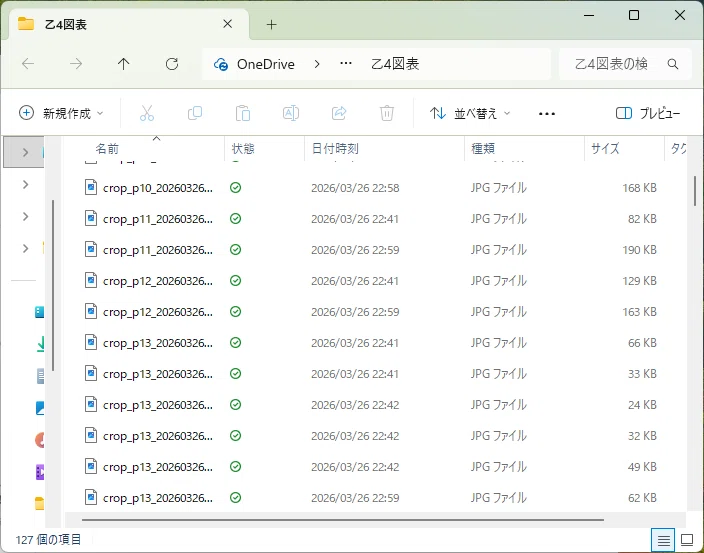
Task: Click the horizontal scrollbar under the file list
Action: pyautogui.click(x=343, y=520)
